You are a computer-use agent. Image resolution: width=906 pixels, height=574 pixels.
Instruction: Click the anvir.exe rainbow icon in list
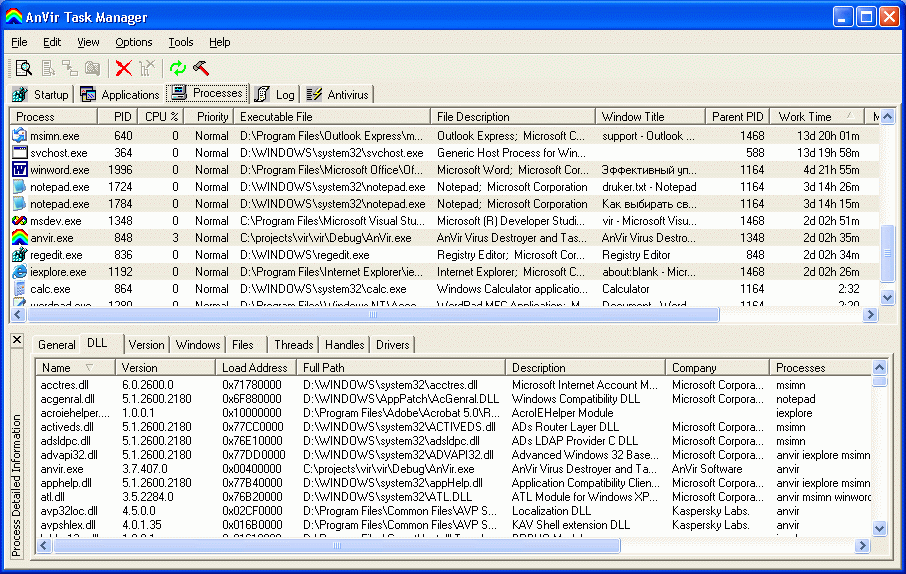20,238
